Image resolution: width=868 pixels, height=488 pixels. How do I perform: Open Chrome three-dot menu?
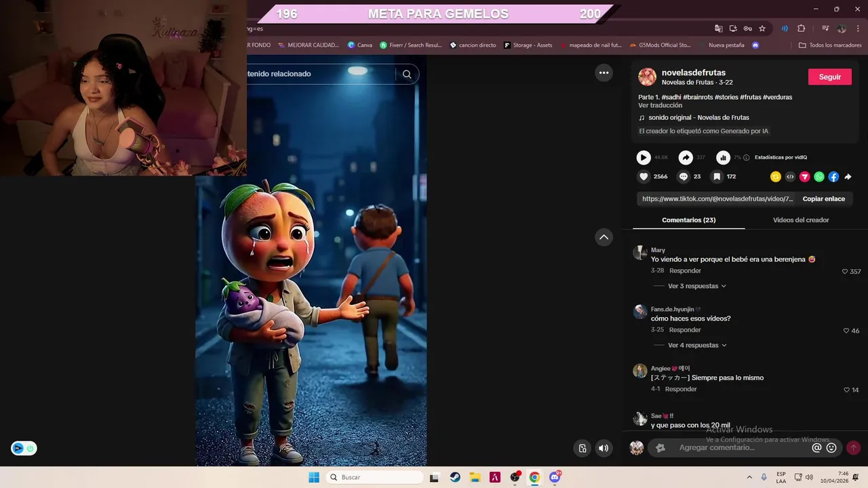coord(858,28)
